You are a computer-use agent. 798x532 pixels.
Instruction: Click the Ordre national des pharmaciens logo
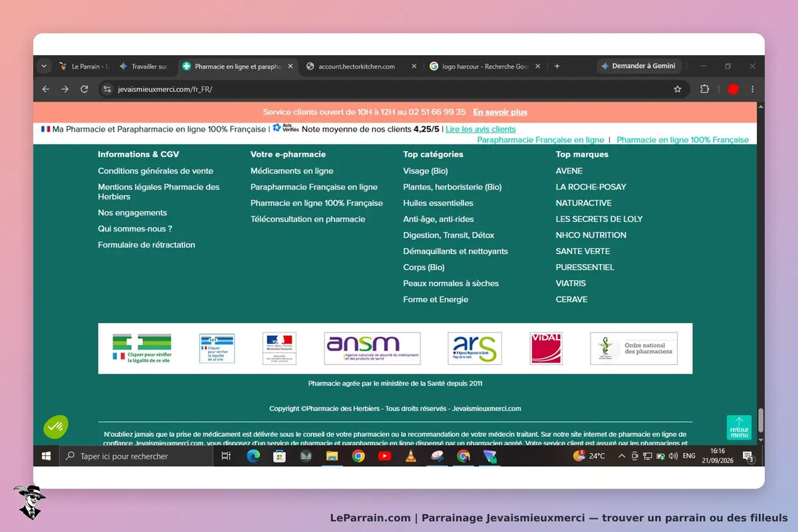click(634, 348)
